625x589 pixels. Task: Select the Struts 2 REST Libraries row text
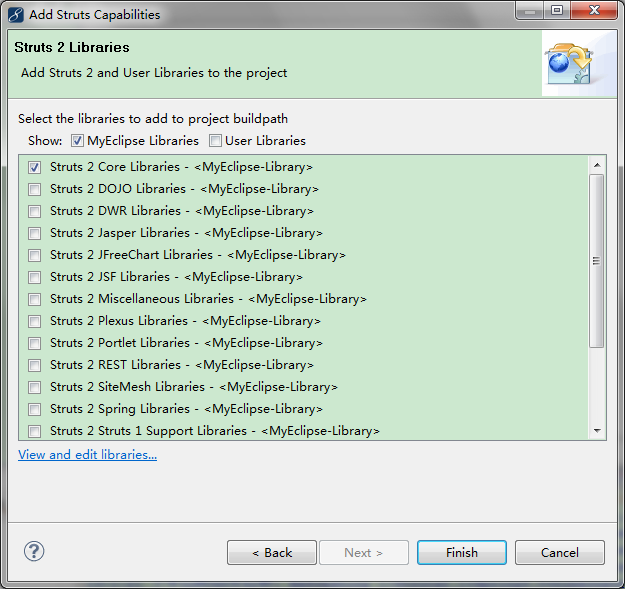tap(182, 365)
